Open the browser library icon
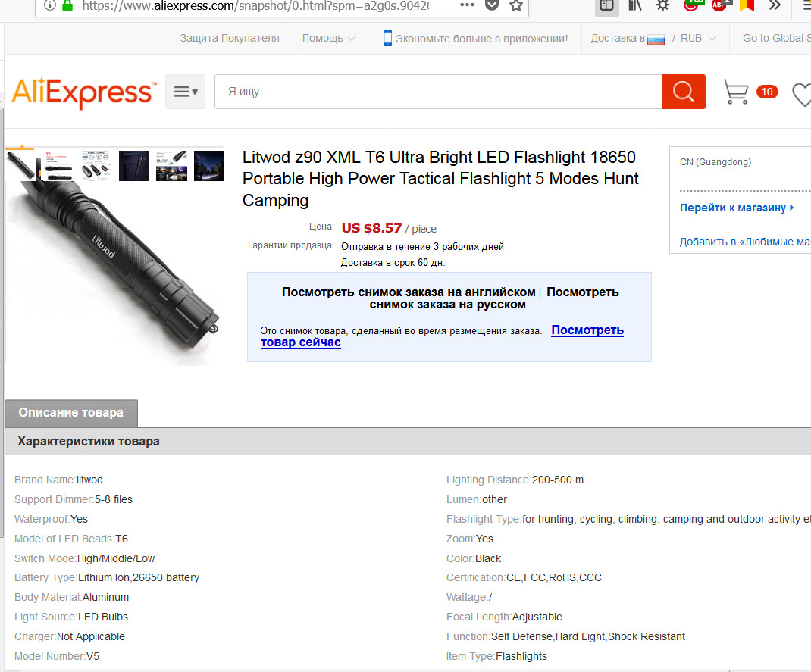Image resolution: width=811 pixels, height=672 pixels. (634, 6)
